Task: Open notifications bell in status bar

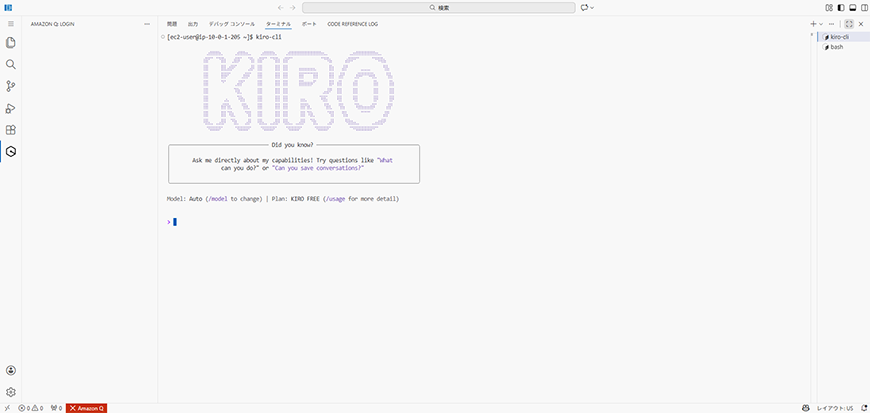Action: point(863,408)
